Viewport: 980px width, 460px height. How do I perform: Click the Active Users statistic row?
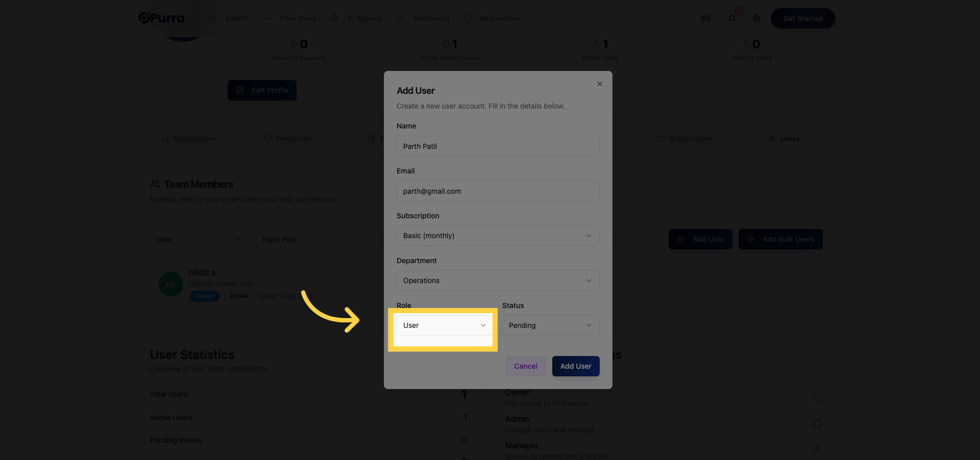[x=309, y=418]
